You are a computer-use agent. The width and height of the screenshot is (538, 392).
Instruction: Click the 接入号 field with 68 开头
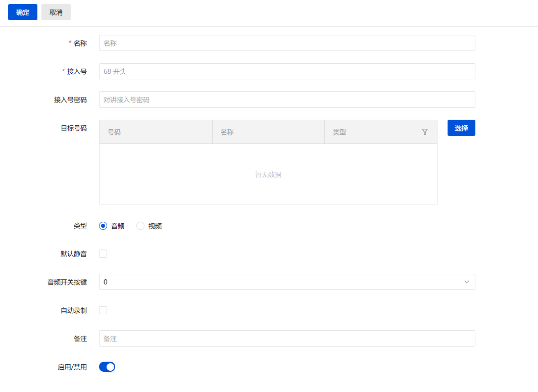point(287,71)
